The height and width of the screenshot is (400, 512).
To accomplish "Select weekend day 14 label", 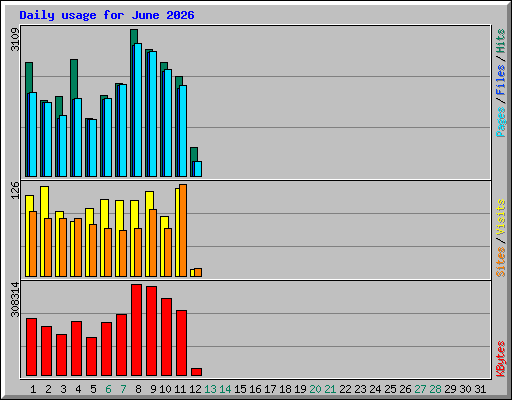I will (x=225, y=389).
